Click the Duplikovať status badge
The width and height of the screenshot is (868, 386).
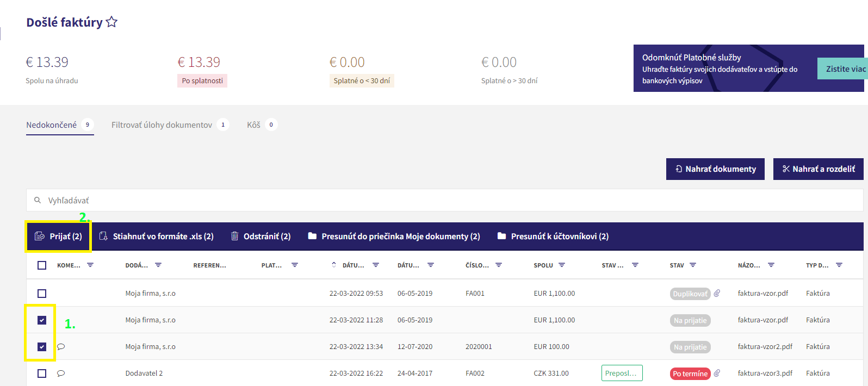[x=690, y=294]
